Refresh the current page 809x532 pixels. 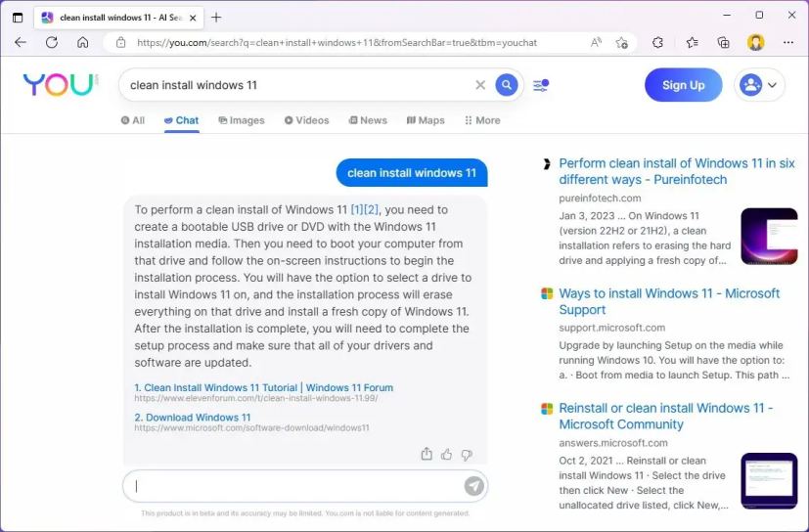click(52, 42)
